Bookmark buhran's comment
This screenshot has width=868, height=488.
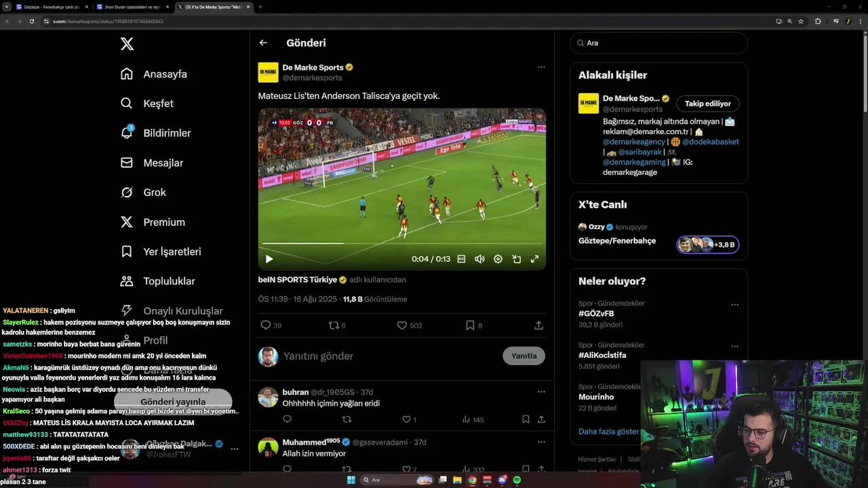pos(526,420)
